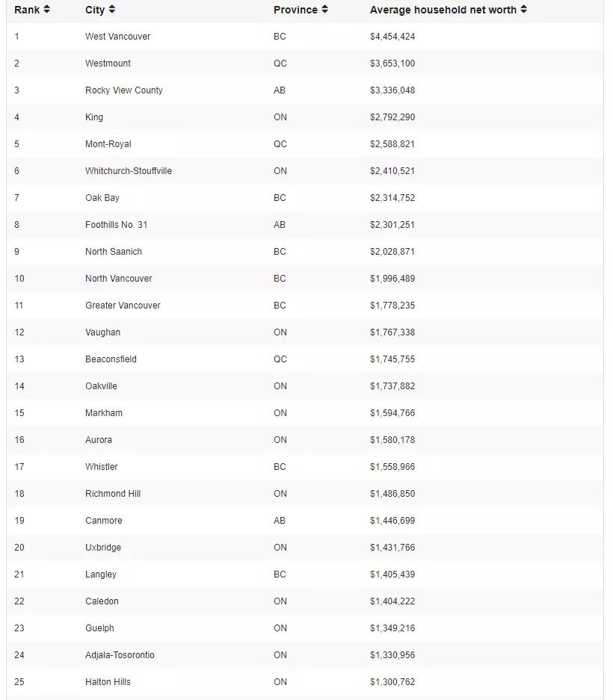Select the Whistler row city name
Screen dimensions: 613x700
[101, 467]
